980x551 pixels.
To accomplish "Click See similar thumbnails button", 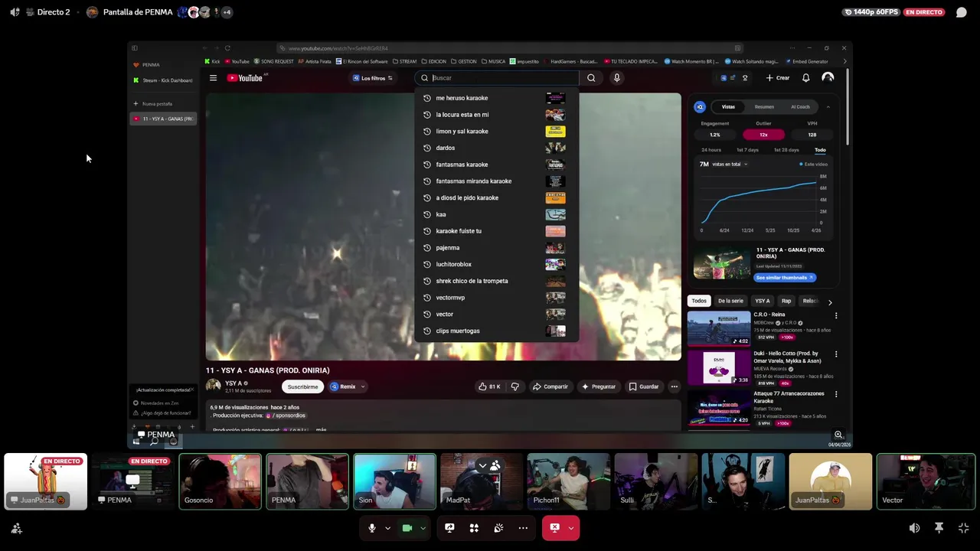I will 785,278.
